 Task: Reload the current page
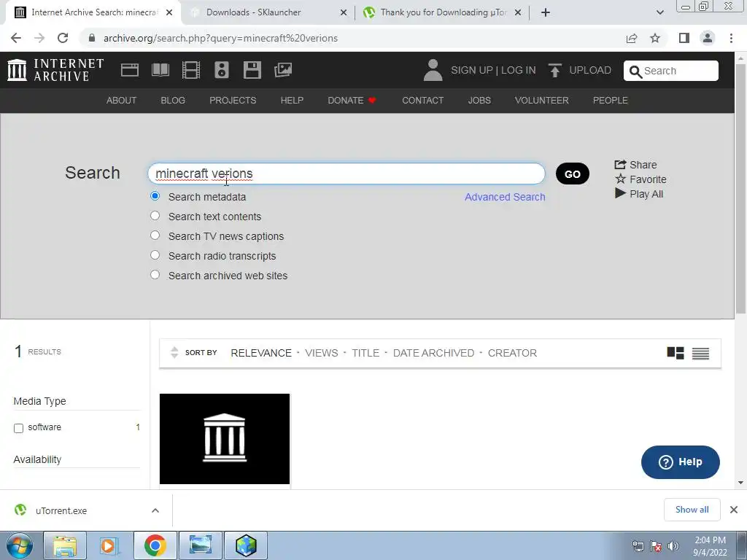63,38
